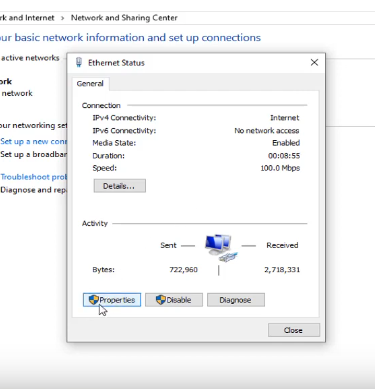Click the "Speed:" label
The width and height of the screenshot is (375, 389).
coord(105,168)
